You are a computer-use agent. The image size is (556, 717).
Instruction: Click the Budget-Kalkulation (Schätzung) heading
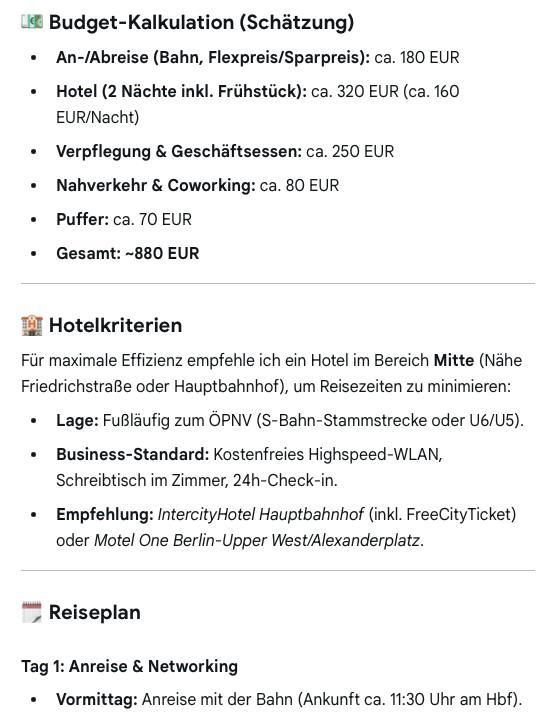point(202,22)
